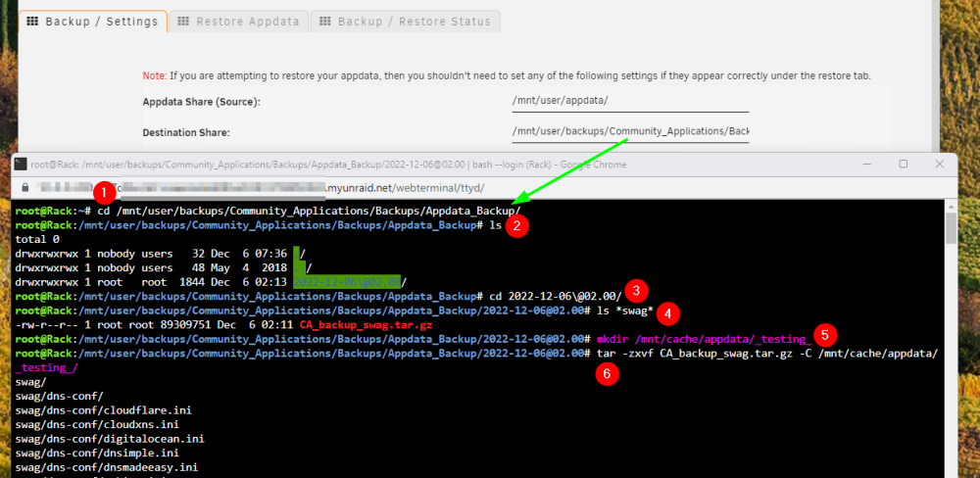The width and height of the screenshot is (980, 478).
Task: Click the first cd /mnt/user/backups command line
Action: click(269, 211)
